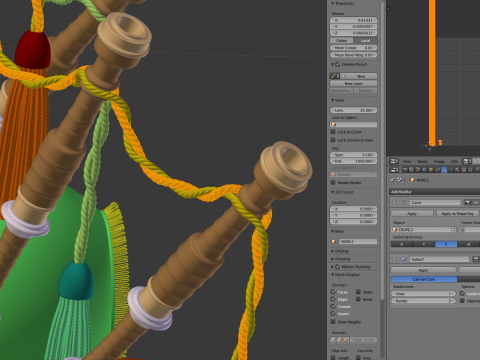
Task: Open the Material properties tab icon
Action: (457, 170)
